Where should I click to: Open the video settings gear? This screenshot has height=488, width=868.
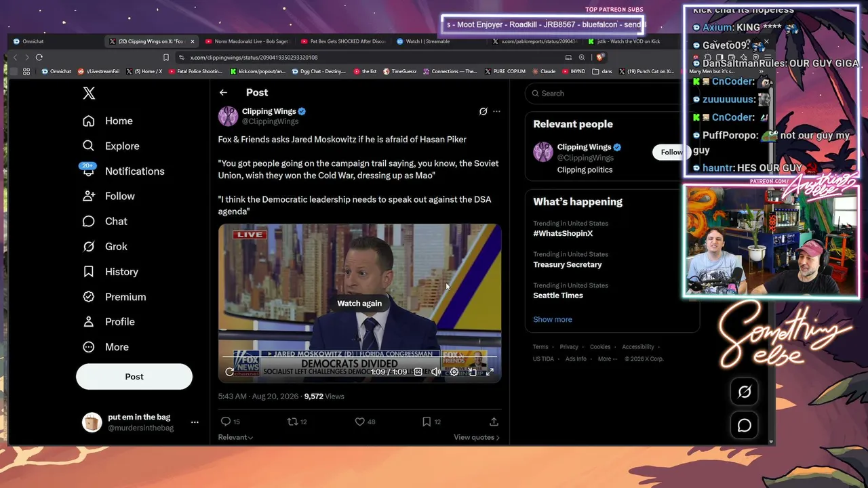(x=454, y=371)
